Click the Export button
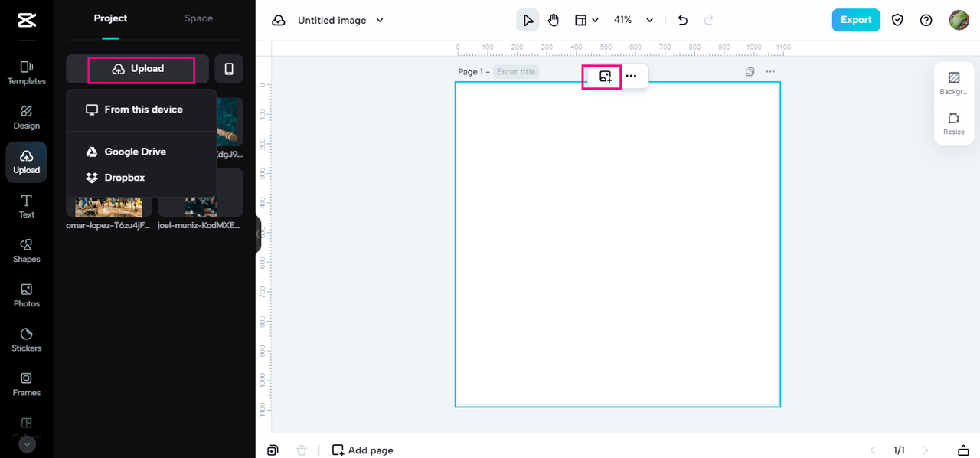This screenshot has width=980, height=458. pyautogui.click(x=856, y=20)
